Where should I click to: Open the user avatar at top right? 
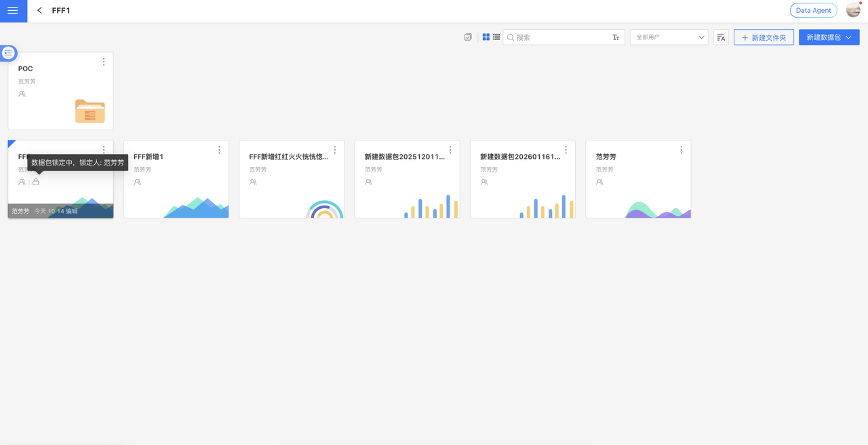click(x=853, y=11)
